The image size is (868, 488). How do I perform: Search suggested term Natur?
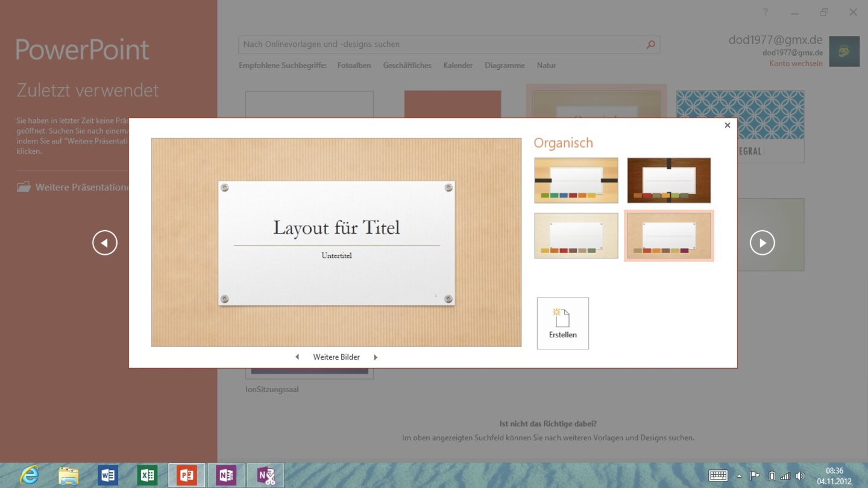pyautogui.click(x=547, y=66)
